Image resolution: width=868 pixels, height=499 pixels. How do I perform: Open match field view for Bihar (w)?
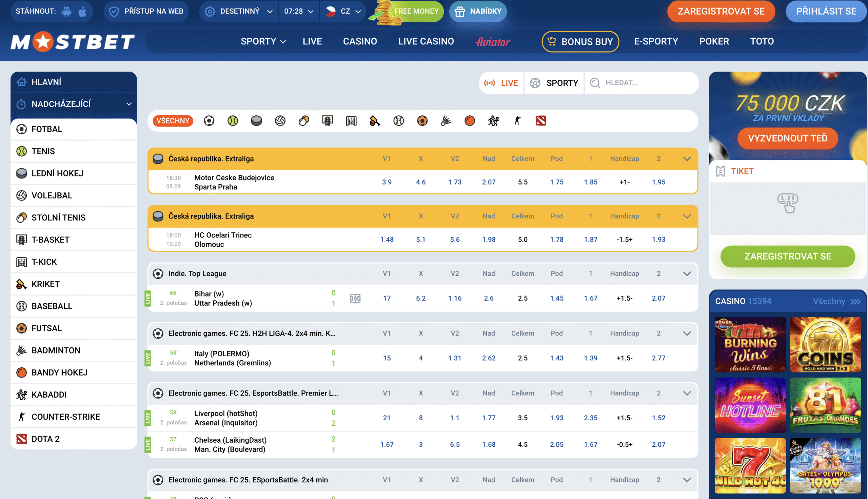click(x=355, y=299)
